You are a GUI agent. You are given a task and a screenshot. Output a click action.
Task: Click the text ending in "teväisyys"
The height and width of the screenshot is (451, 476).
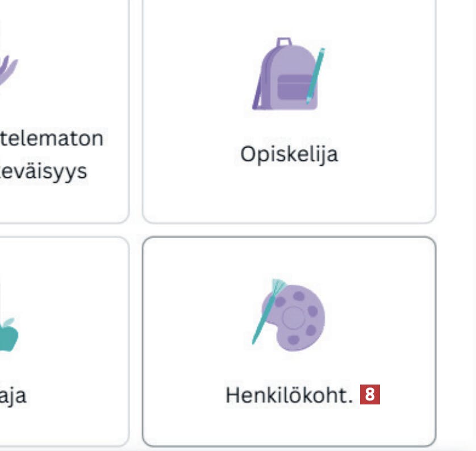(44, 171)
